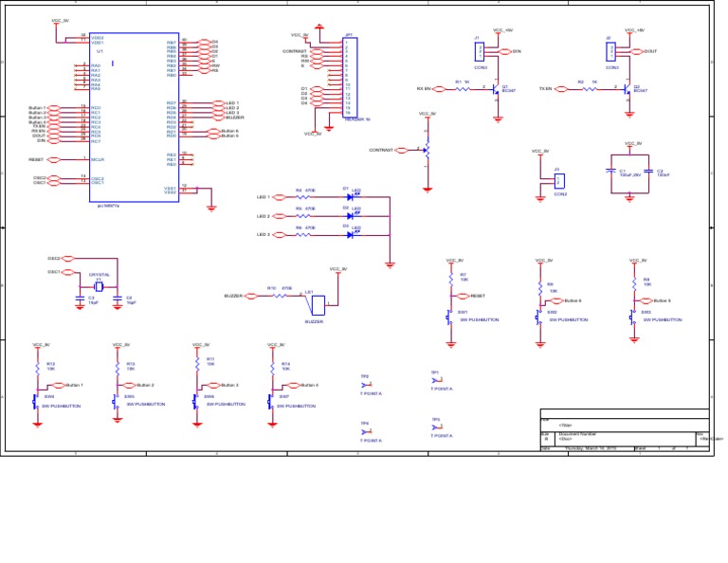
Task: Select capacitor C4 near the crystal
Action: tap(118, 297)
